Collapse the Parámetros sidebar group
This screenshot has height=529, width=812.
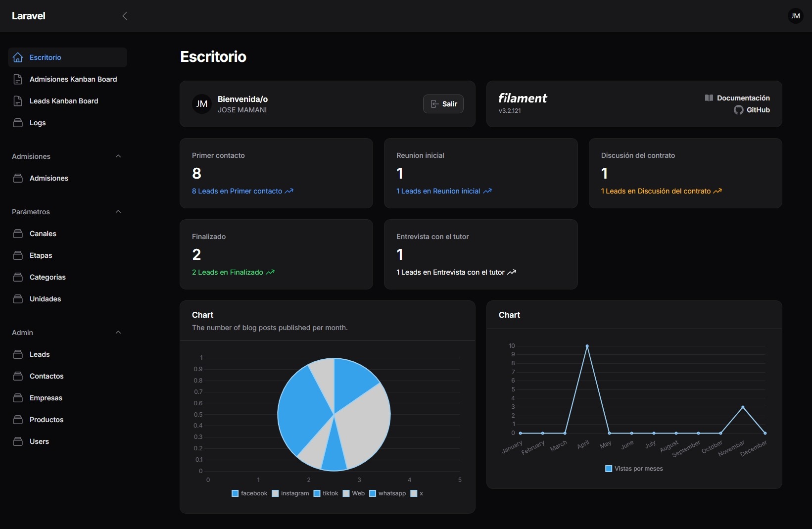click(x=118, y=212)
